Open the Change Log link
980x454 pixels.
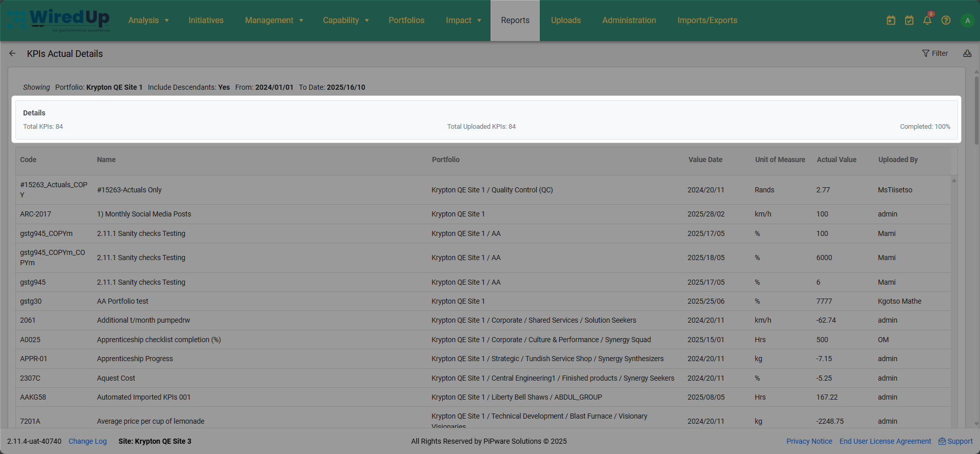click(88, 441)
